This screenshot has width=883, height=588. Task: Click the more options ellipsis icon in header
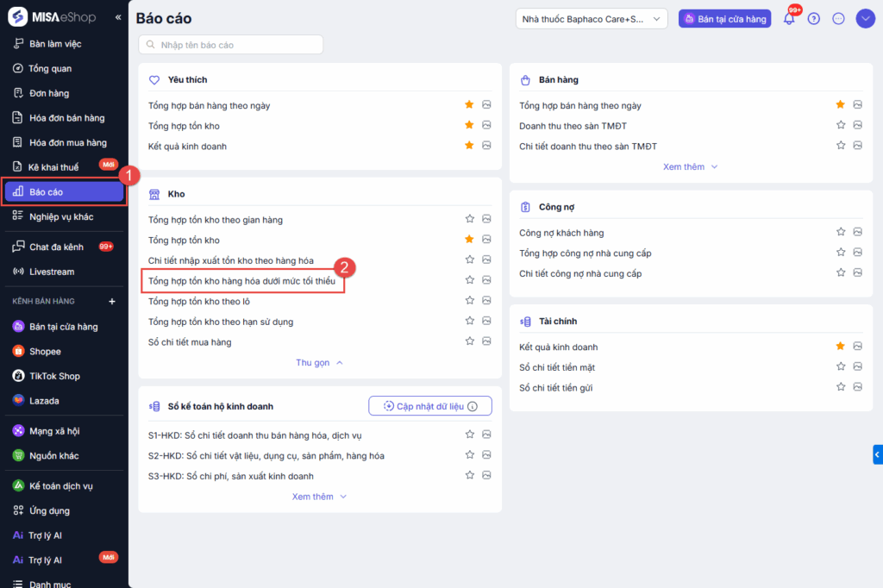pyautogui.click(x=838, y=19)
